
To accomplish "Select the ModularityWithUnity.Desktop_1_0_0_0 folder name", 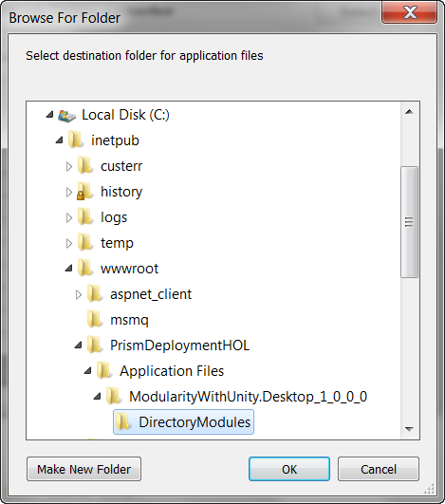I will [248, 397].
